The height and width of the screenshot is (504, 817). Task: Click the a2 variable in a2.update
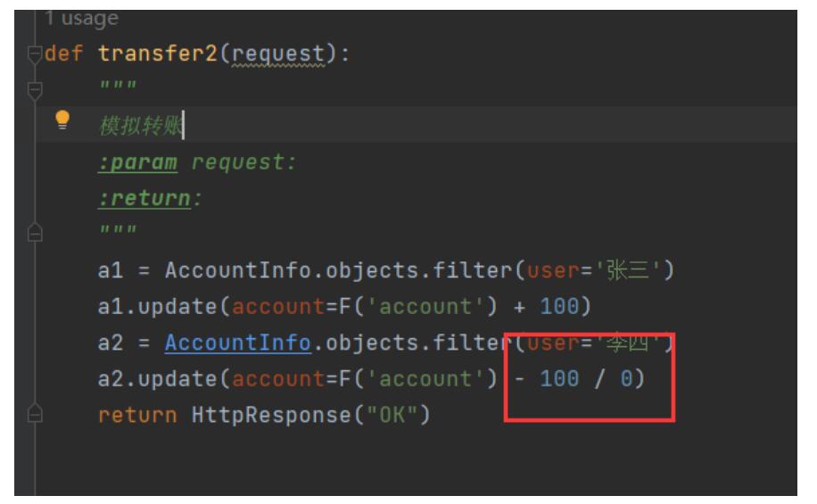click(110, 379)
